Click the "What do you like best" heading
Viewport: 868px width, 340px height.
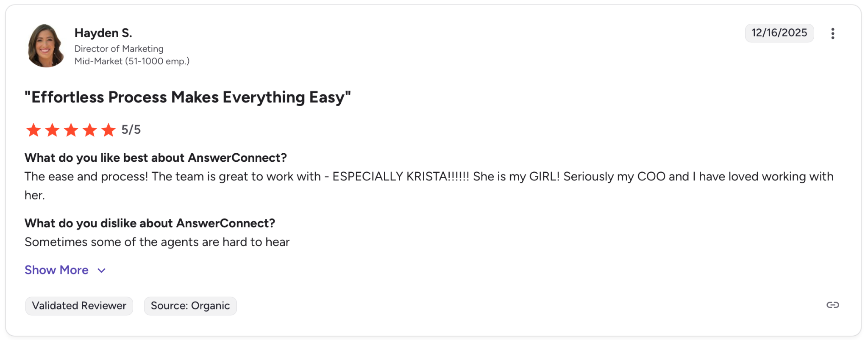pos(156,158)
